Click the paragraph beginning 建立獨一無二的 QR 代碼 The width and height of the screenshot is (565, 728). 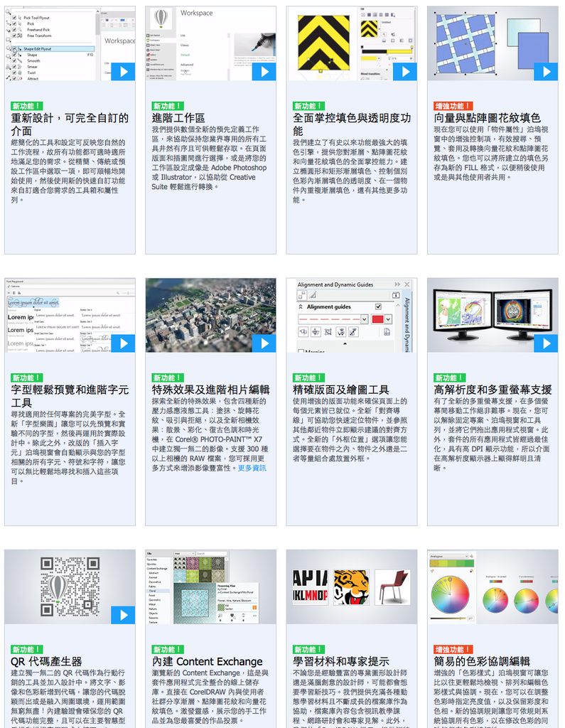[69, 698]
